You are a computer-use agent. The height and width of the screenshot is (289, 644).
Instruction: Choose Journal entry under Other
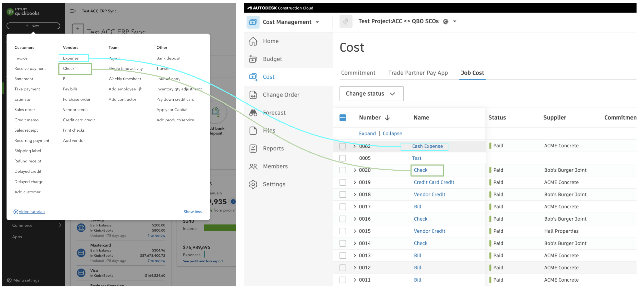coord(168,79)
